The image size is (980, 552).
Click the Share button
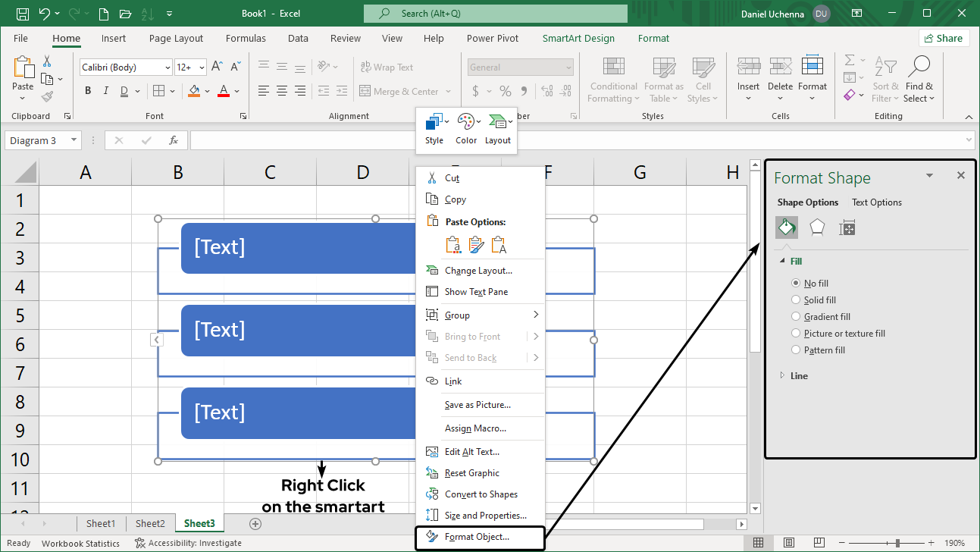(944, 39)
